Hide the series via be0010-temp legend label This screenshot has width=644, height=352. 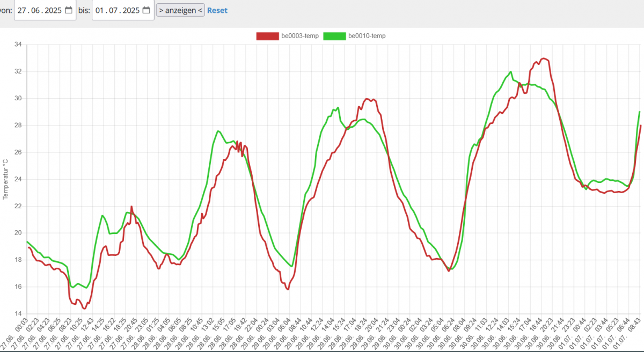(x=367, y=36)
